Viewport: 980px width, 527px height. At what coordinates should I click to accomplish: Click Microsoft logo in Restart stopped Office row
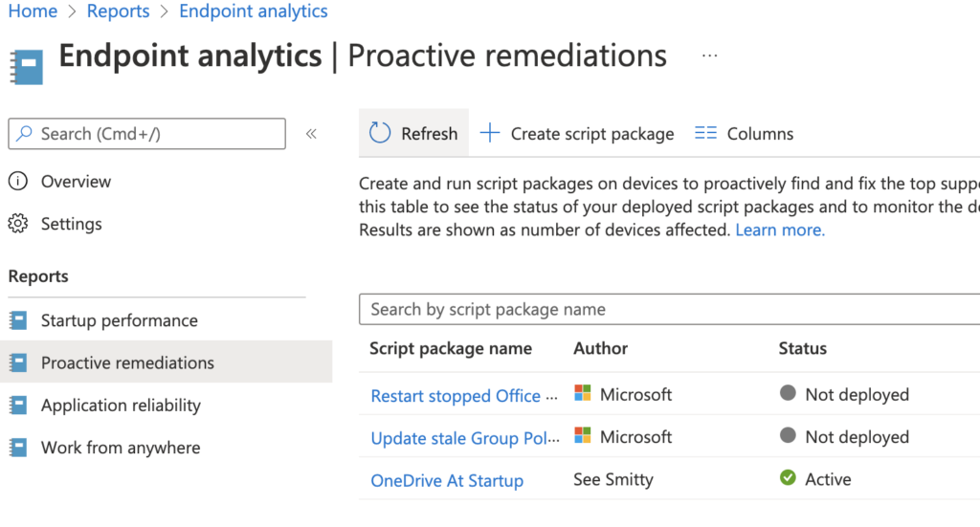pos(583,393)
